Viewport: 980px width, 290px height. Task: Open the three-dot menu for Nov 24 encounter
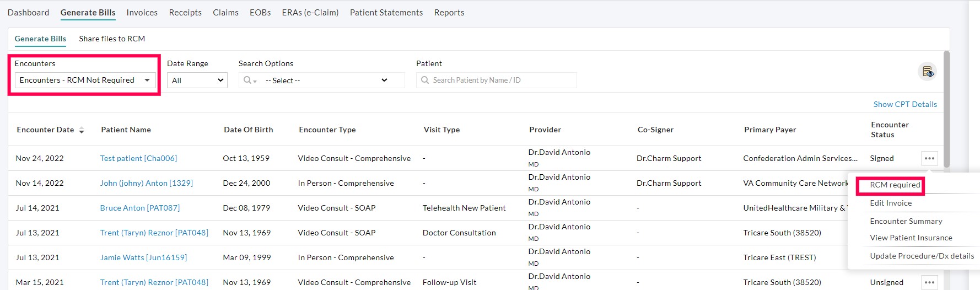tap(929, 159)
